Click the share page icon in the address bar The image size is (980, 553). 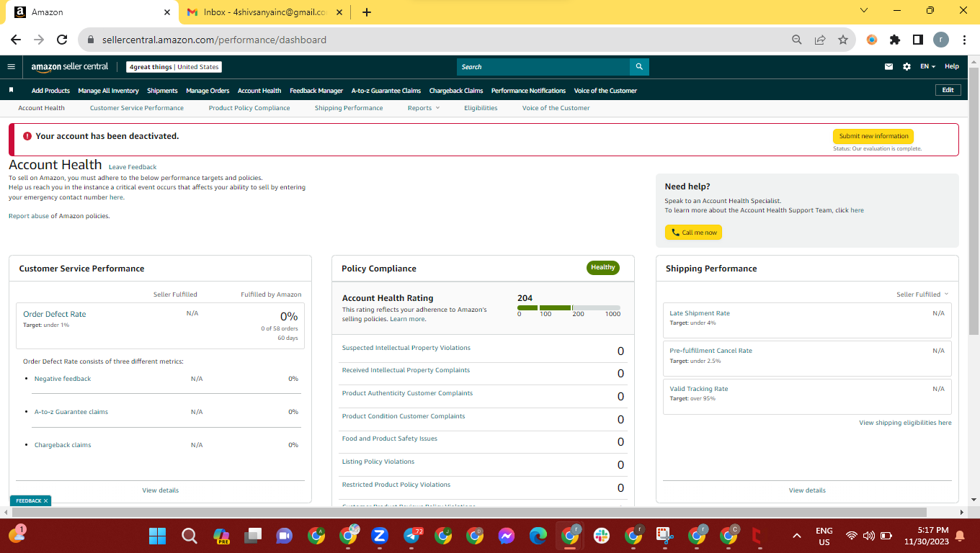click(x=820, y=40)
